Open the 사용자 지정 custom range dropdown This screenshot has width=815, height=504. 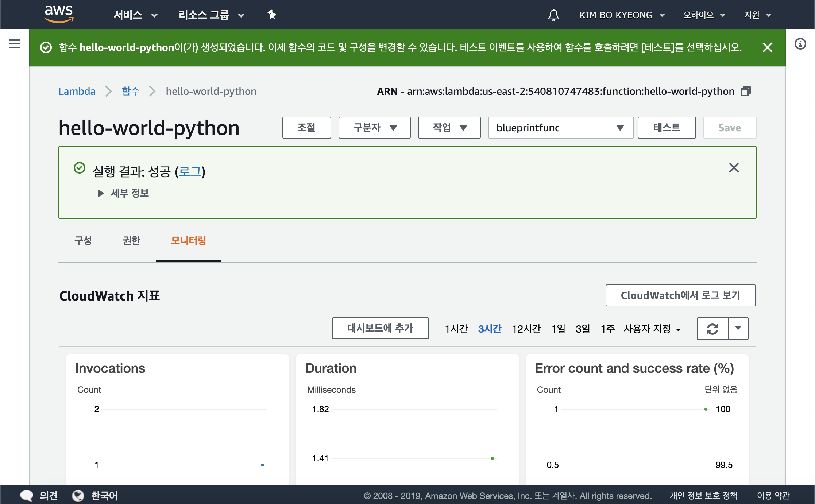tap(652, 329)
